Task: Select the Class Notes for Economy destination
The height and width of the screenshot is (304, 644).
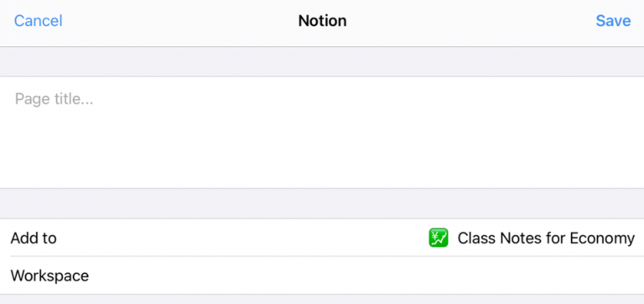Action: (532, 238)
